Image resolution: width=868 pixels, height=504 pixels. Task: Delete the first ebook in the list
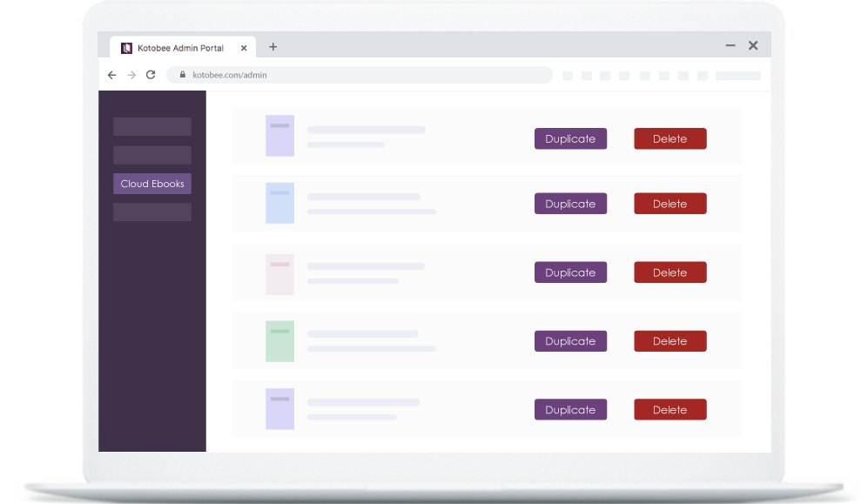point(670,138)
